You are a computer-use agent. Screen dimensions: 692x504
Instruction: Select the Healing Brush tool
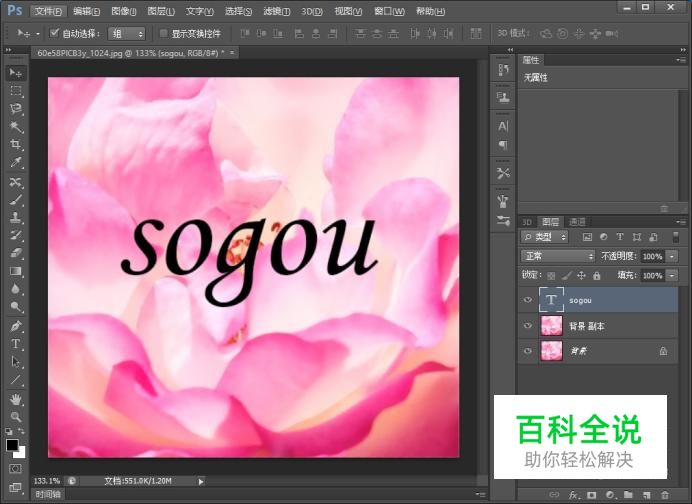coord(16,181)
